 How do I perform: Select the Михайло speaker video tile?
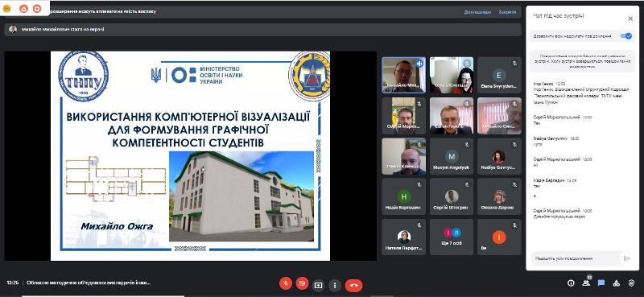pos(404,75)
